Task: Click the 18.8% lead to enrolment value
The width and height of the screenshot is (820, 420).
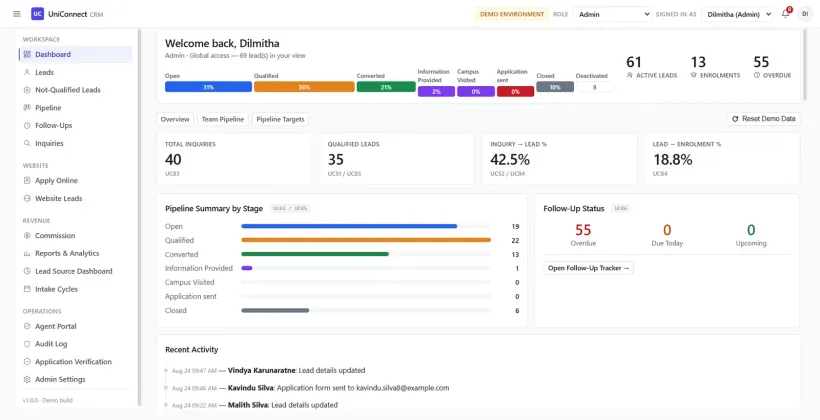Action: (673, 160)
